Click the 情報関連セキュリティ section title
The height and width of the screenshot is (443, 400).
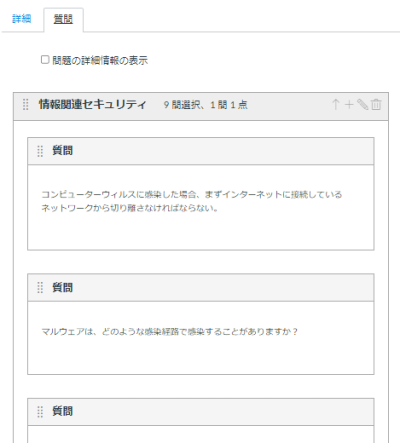click(x=93, y=104)
